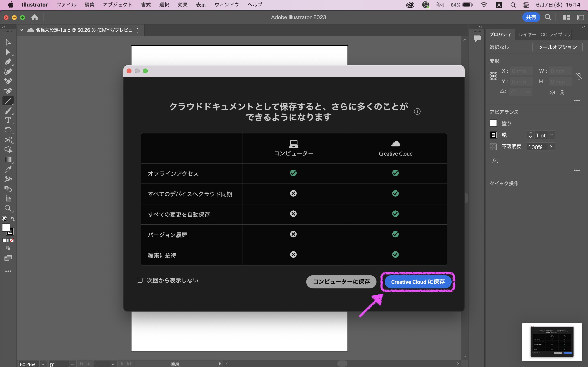The width and height of the screenshot is (588, 367).
Task: Select the Type tool
Action: [x=8, y=120]
